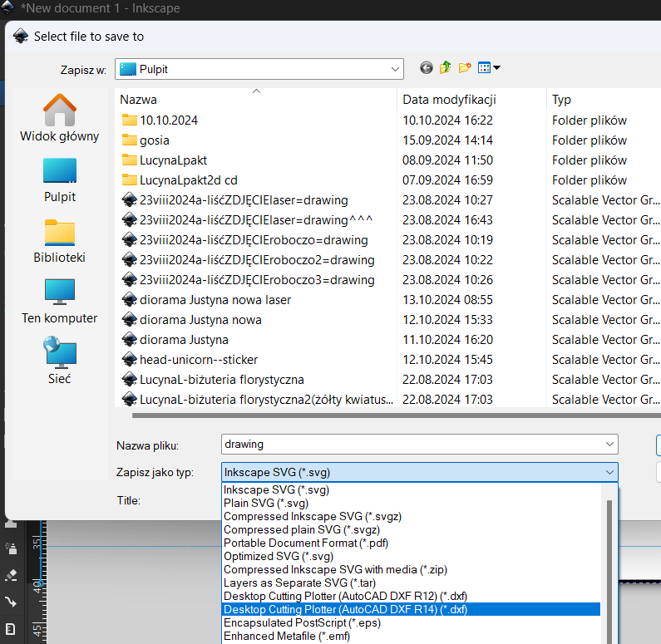Go back using the round back arrow icon
The height and width of the screenshot is (644, 661).
tap(427, 68)
